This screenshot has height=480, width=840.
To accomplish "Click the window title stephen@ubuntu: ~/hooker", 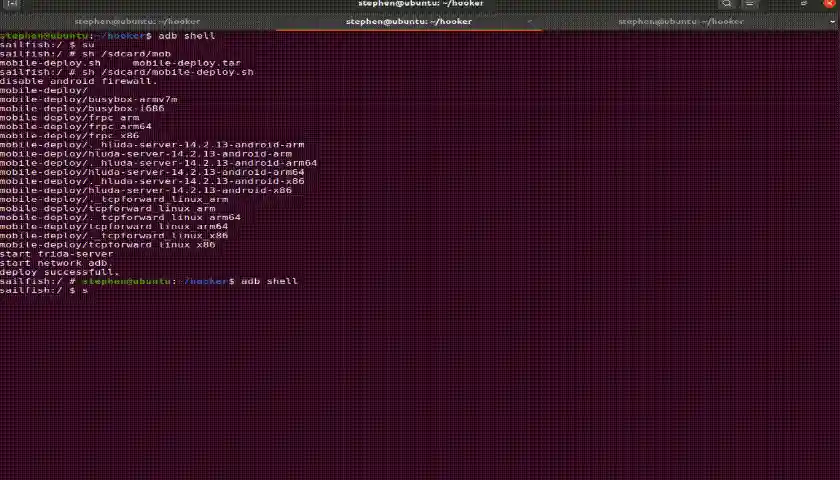I will click(x=420, y=4).
